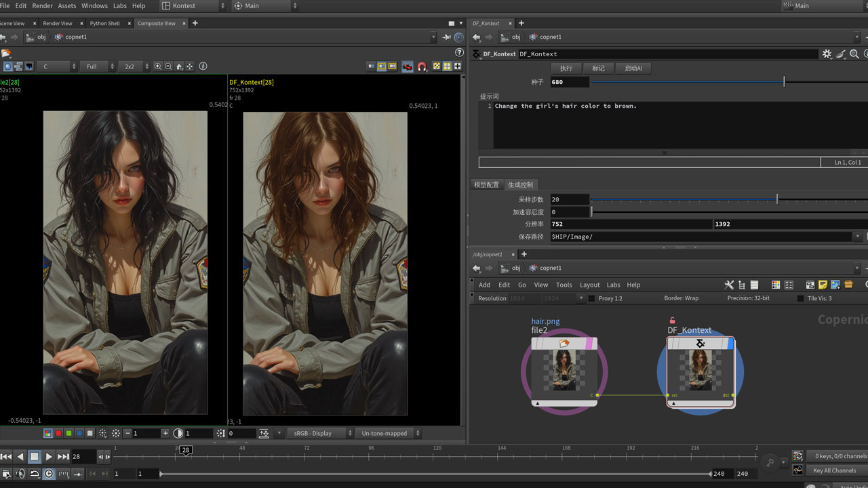Open the Render menu
Viewport: 868px width, 488px height.
42,6
